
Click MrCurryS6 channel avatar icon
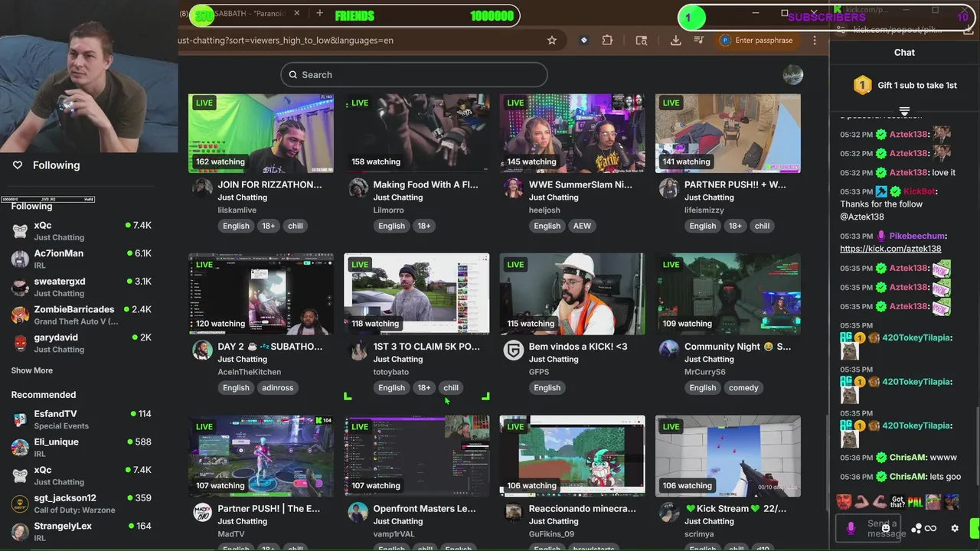(x=668, y=350)
